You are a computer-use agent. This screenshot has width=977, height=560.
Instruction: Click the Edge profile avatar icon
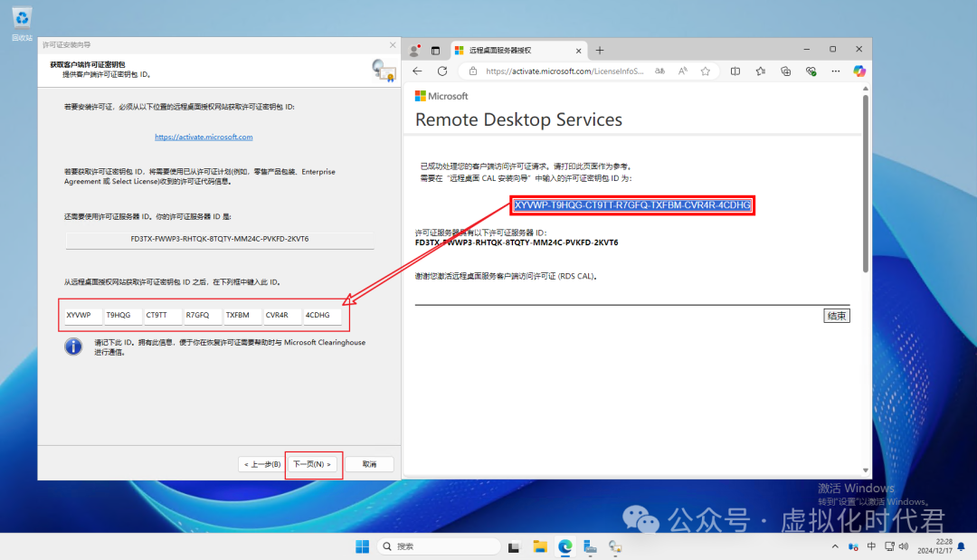coord(415,50)
